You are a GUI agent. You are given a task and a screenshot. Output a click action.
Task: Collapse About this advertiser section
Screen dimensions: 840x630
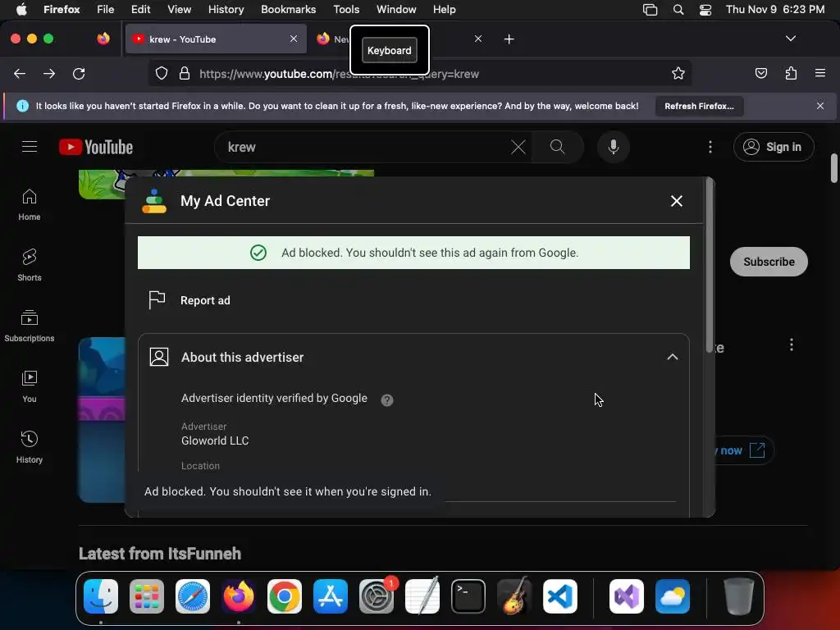(x=673, y=358)
